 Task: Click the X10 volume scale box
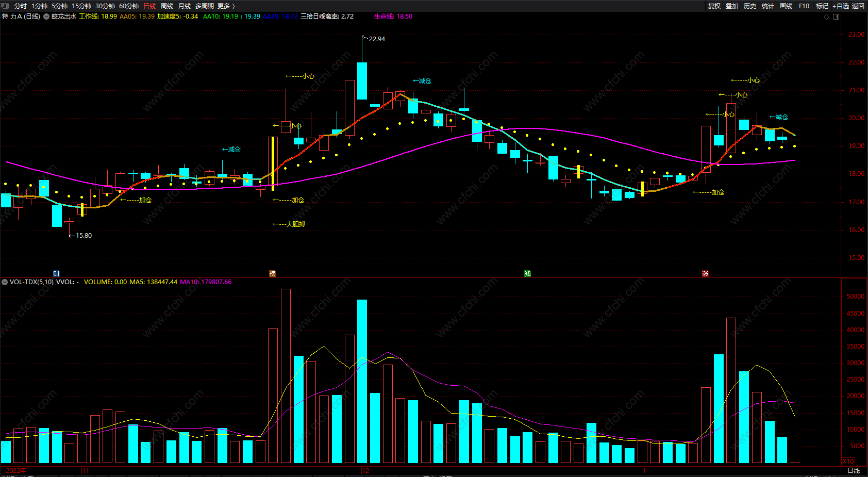coord(848,462)
